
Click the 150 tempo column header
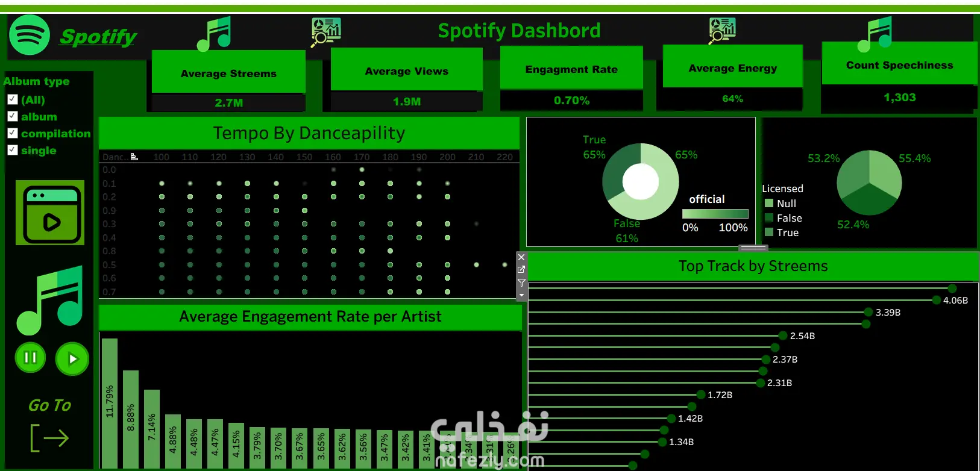[x=304, y=157]
